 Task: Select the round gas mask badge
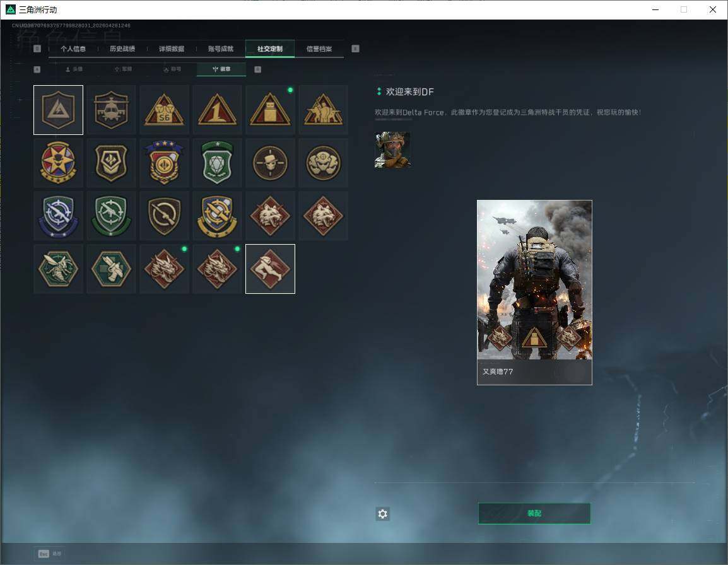click(x=323, y=163)
